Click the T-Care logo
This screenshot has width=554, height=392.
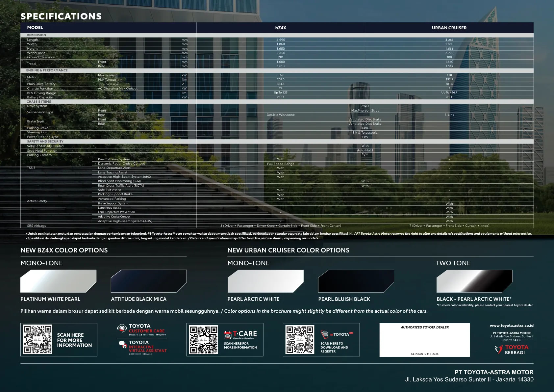click(x=240, y=334)
